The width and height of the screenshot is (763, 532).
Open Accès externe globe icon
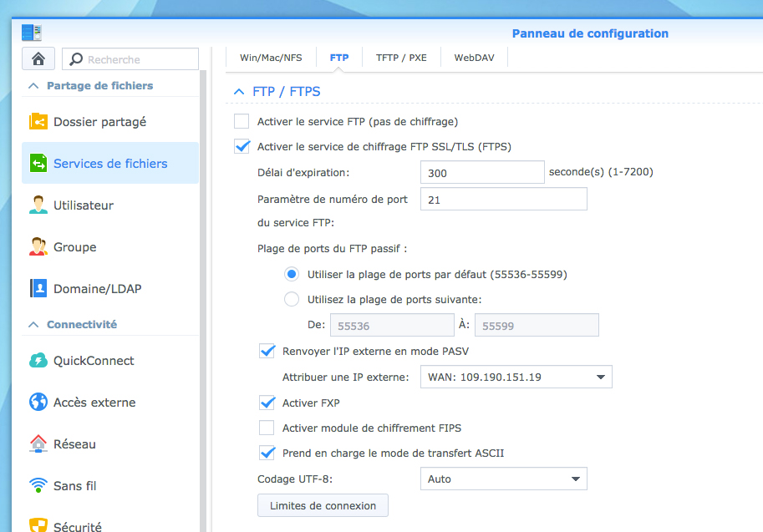(x=38, y=403)
